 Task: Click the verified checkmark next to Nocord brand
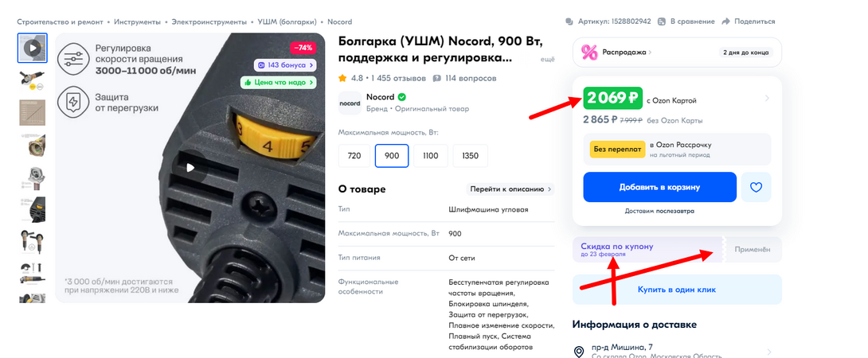pos(402,97)
